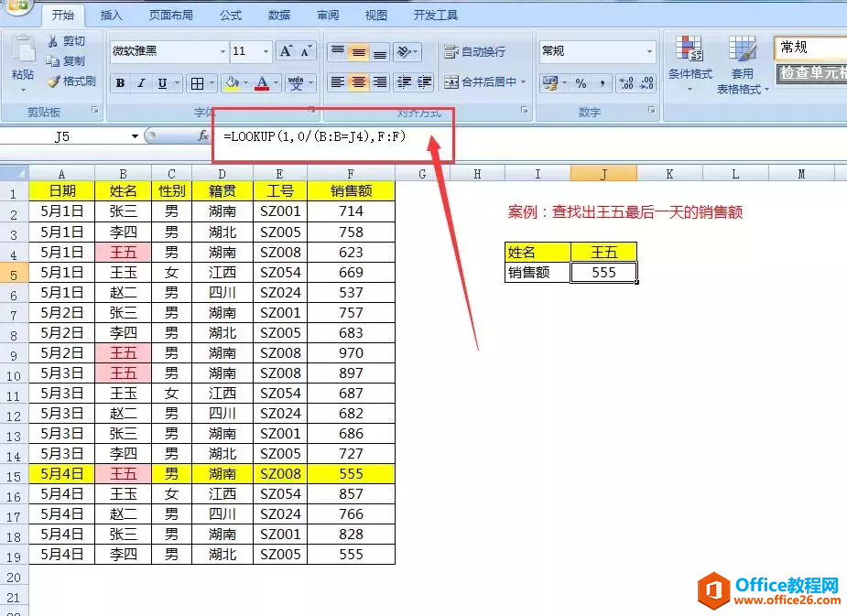Click the Decrease Font Size icon
The width and height of the screenshot is (847, 616).
(x=306, y=52)
